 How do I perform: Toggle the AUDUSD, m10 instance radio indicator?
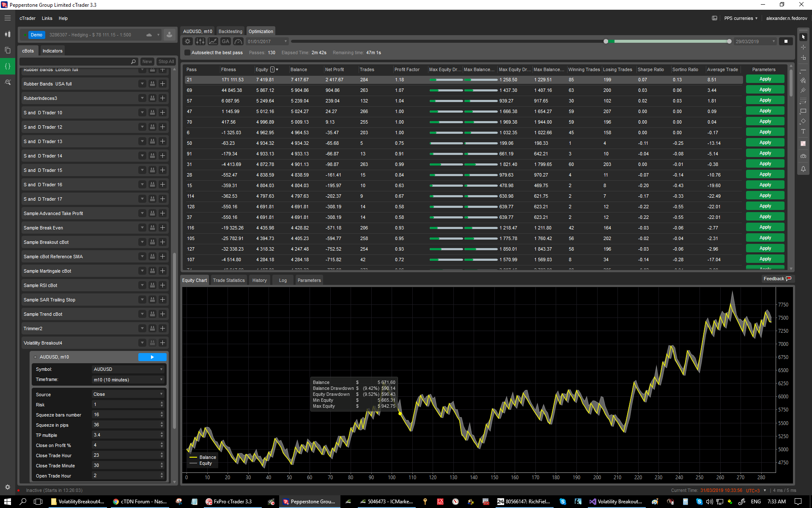(35, 357)
